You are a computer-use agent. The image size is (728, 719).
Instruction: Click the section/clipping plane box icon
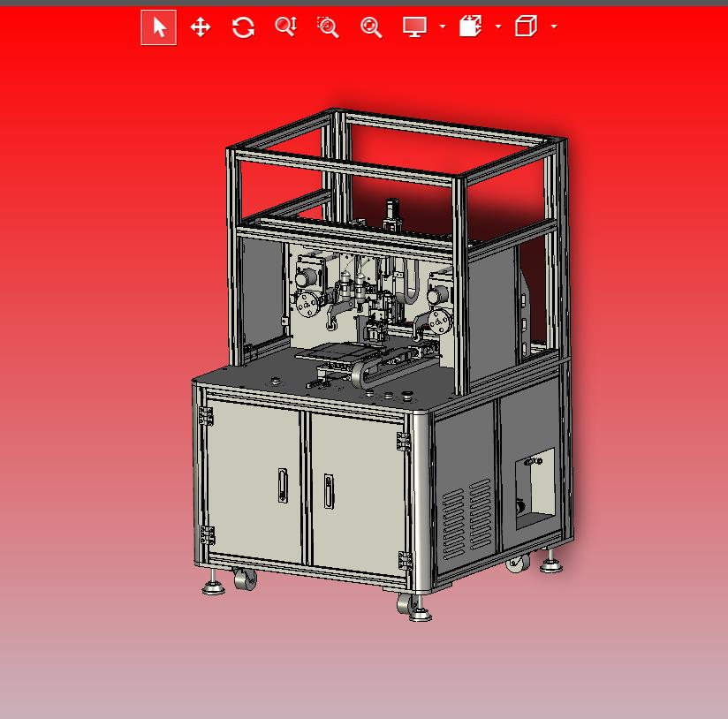470,26
